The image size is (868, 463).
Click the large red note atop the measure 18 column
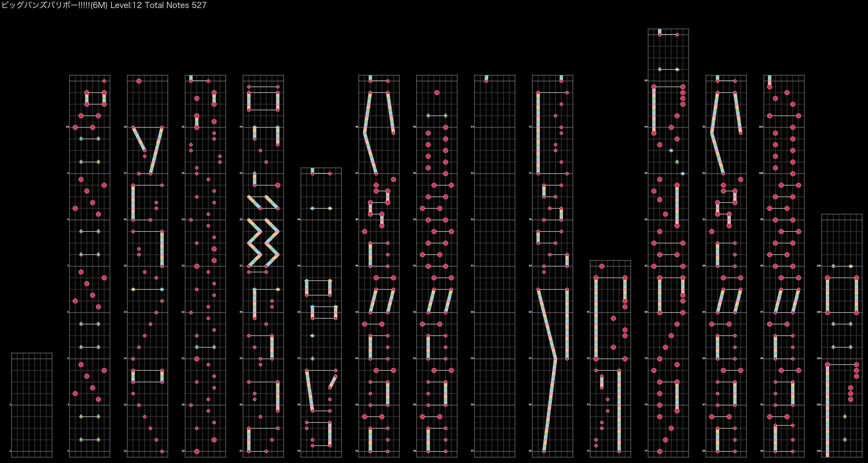(x=139, y=81)
